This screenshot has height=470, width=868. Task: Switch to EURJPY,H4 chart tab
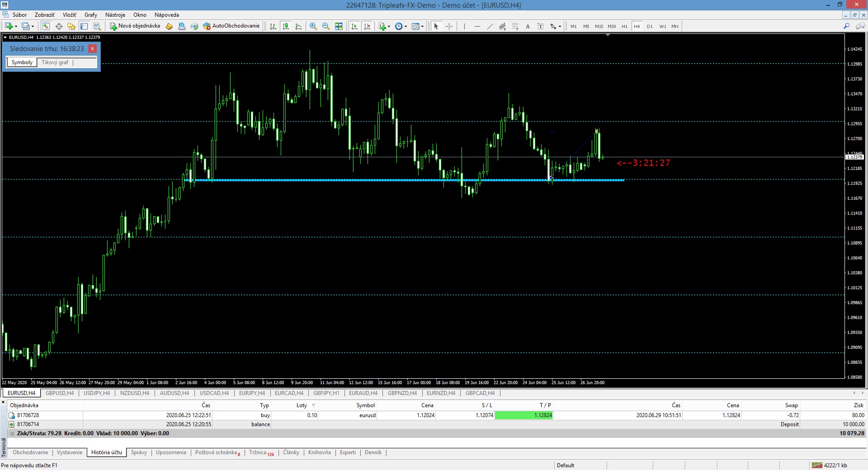(252, 393)
